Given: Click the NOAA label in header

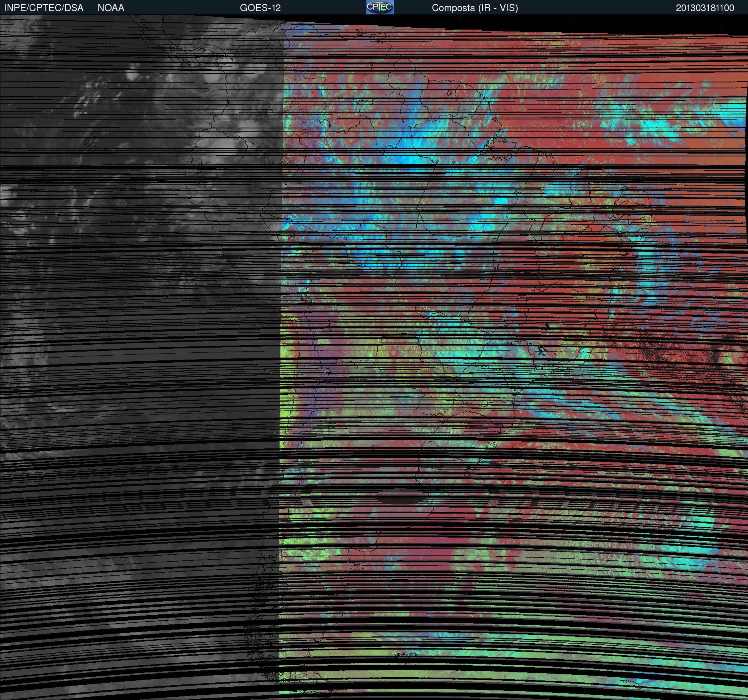Looking at the screenshot, I should [111, 8].
